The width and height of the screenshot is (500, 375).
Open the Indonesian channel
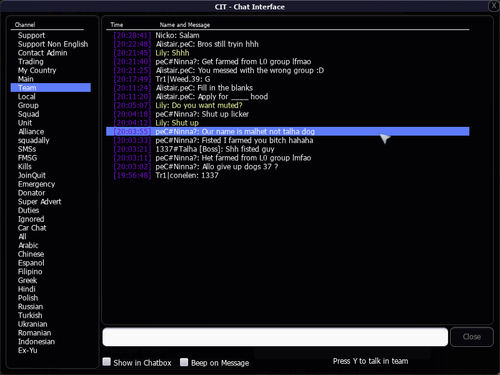36,342
